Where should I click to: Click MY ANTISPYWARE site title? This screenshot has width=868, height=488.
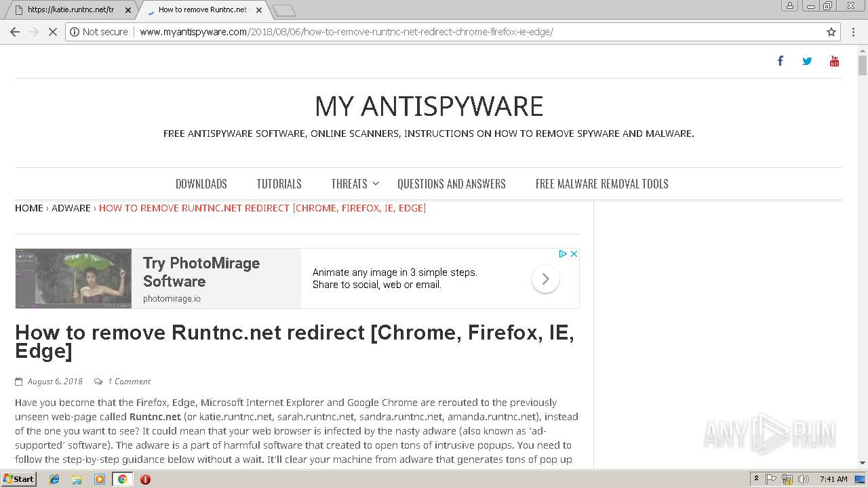(x=429, y=106)
